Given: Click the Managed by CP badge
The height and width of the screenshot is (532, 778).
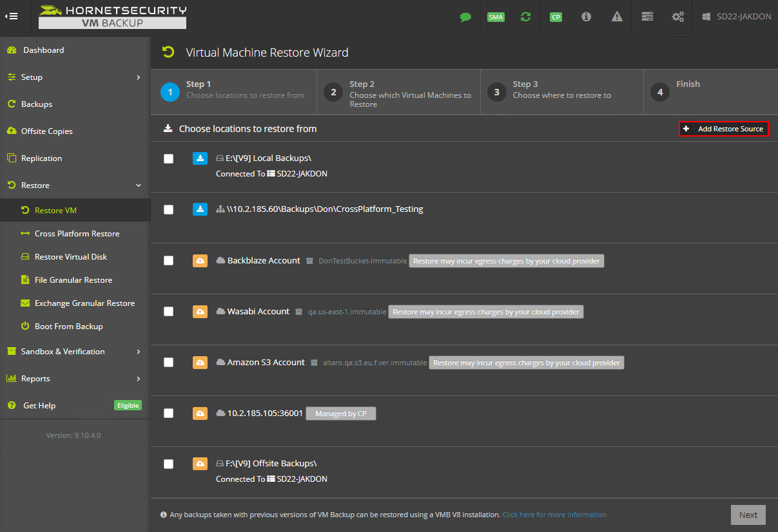Looking at the screenshot, I should (x=341, y=413).
